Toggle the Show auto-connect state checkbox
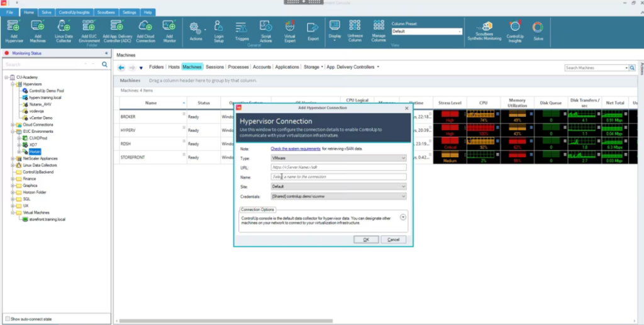The image size is (644, 325). click(8, 319)
